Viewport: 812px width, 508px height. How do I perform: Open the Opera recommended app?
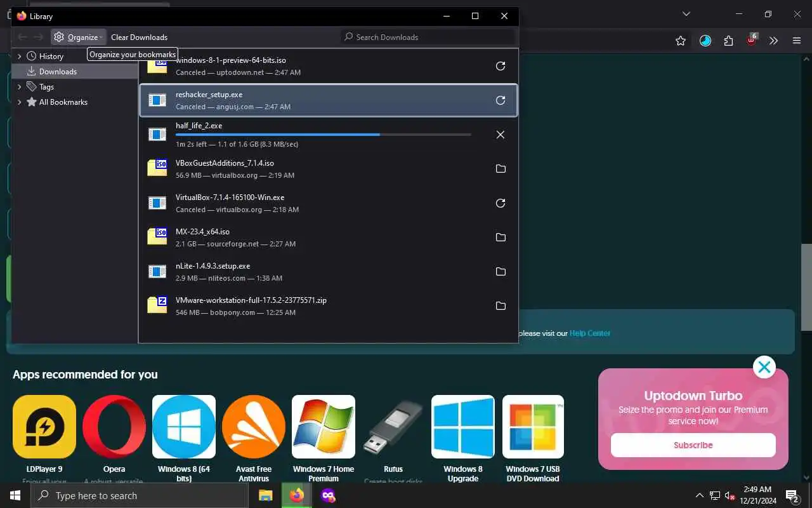point(114,427)
